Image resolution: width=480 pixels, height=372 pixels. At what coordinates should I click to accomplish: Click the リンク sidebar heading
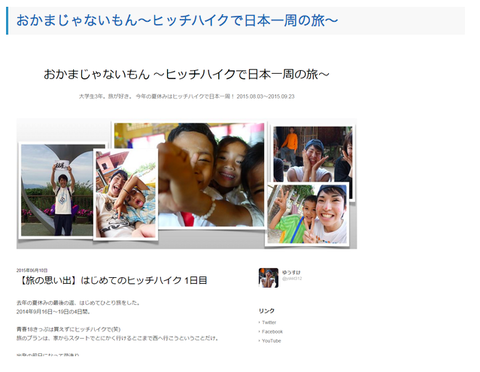[x=266, y=311]
